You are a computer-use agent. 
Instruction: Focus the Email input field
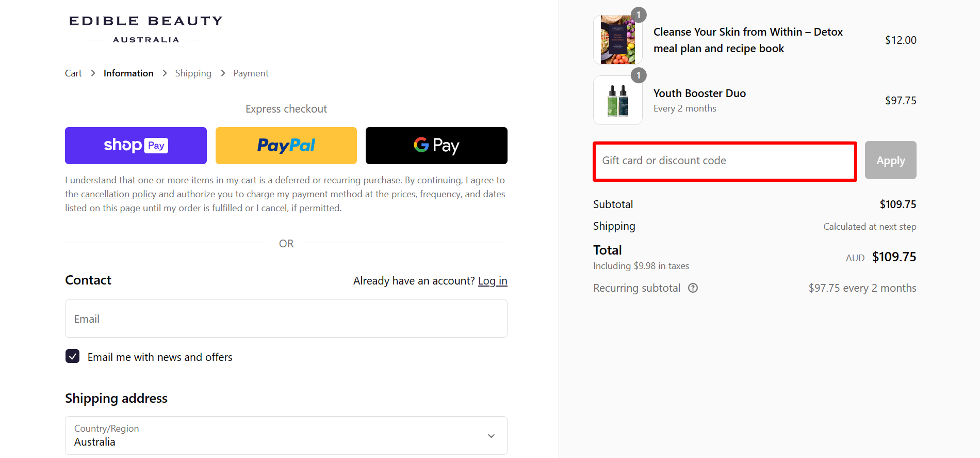coord(286,319)
